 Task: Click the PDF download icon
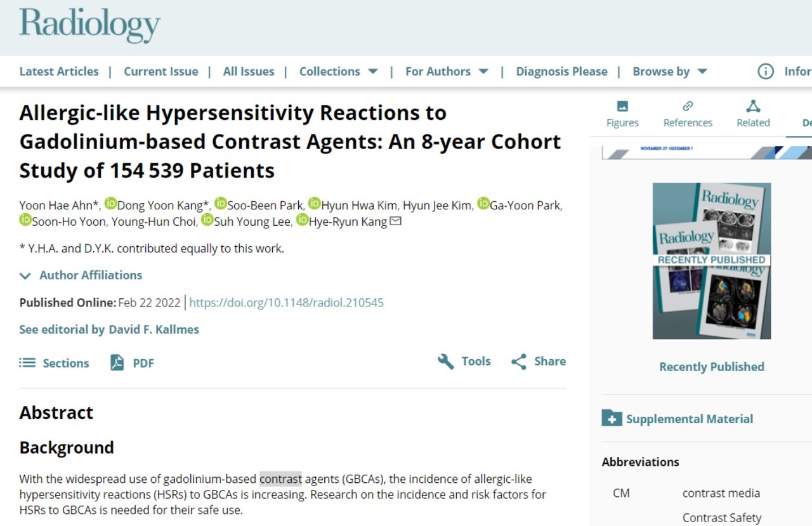tap(117, 363)
